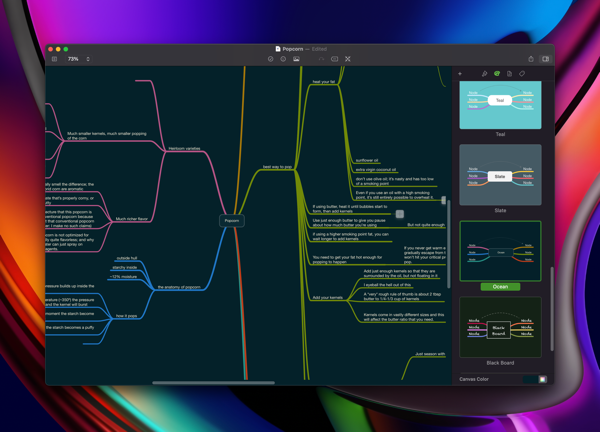Select the 'heat your fat' node

tap(324, 82)
